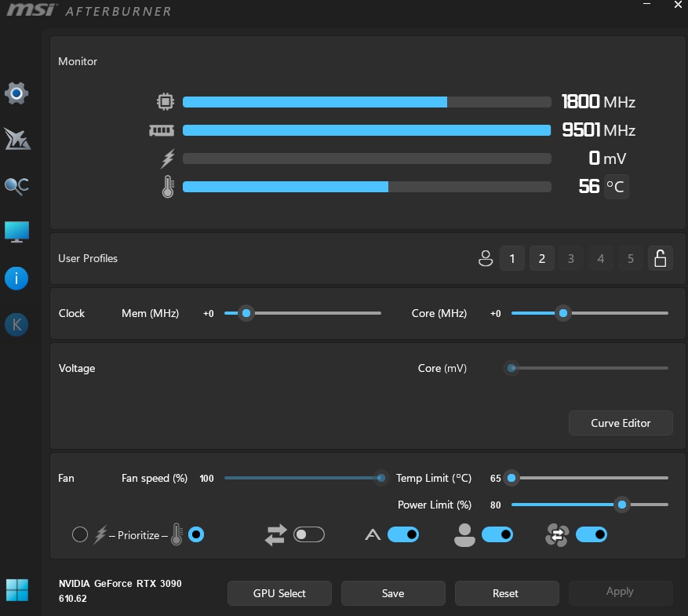Viewport: 688px width, 616px height.
Task: Click the round K icon in sidebar
Action: click(x=16, y=325)
